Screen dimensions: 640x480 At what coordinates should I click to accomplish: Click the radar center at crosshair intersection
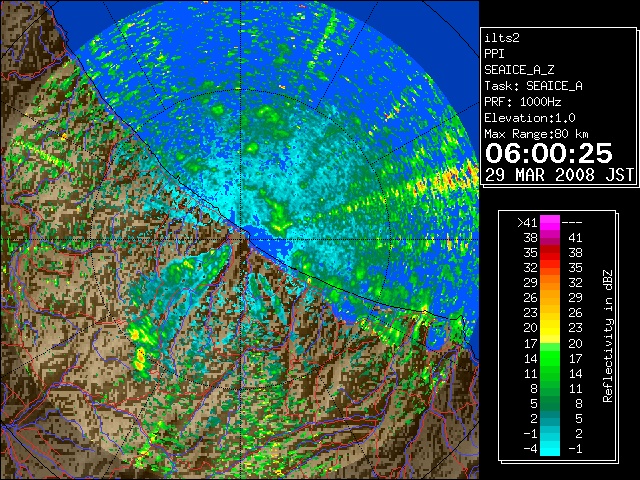[241, 240]
